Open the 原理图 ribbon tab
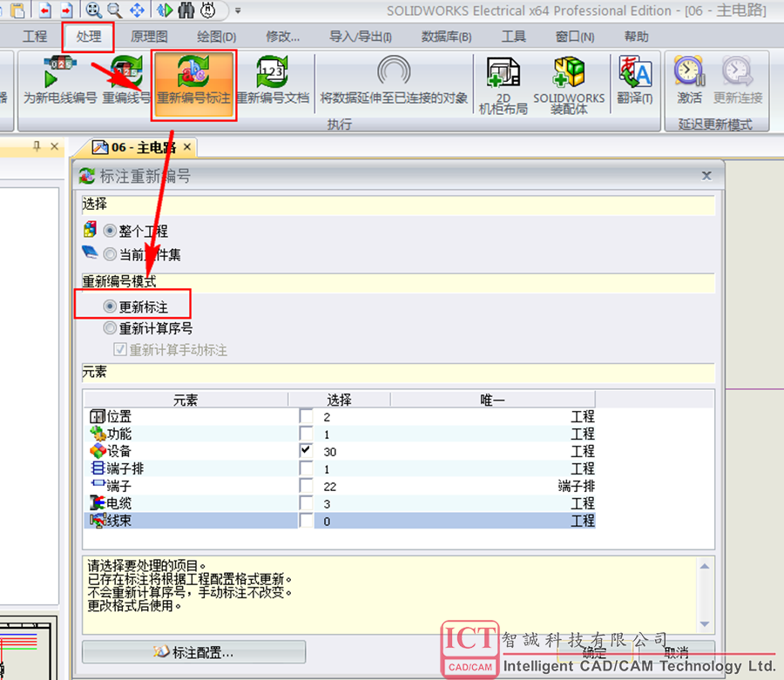Image resolution: width=784 pixels, height=680 pixels. pyautogui.click(x=149, y=37)
